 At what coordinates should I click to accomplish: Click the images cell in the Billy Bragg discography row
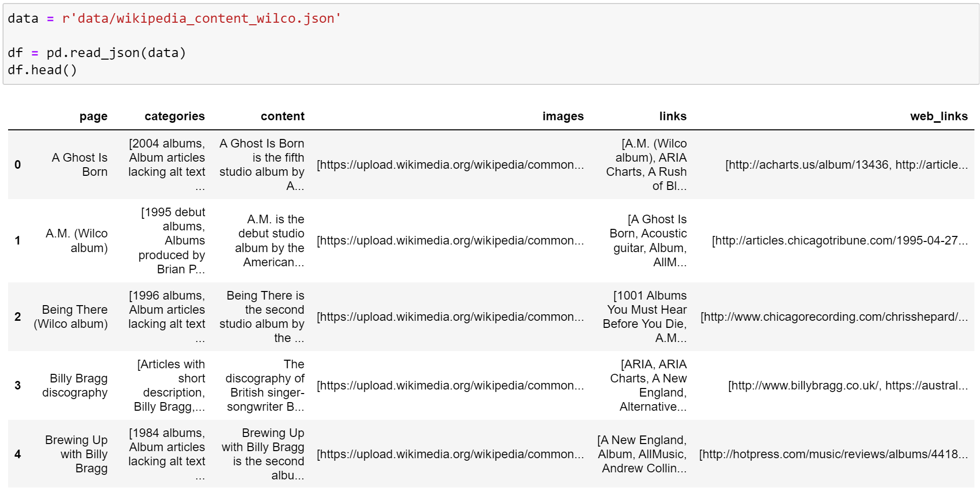pos(450,385)
